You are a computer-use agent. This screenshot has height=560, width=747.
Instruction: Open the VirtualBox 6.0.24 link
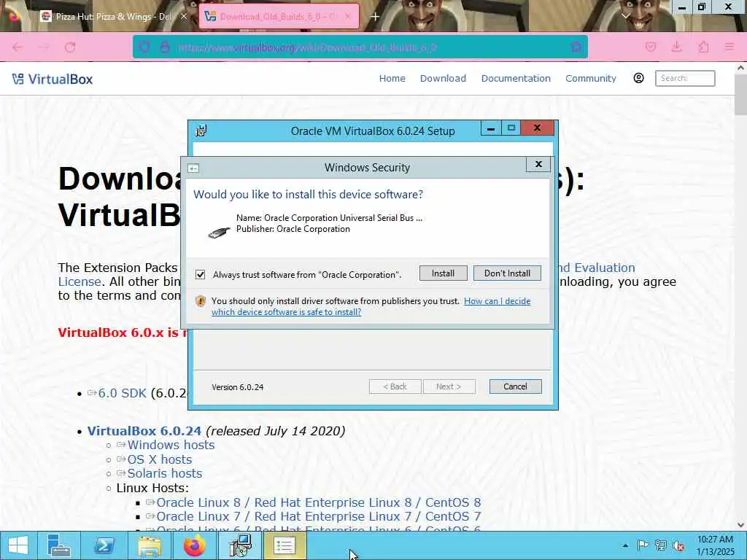tap(144, 431)
